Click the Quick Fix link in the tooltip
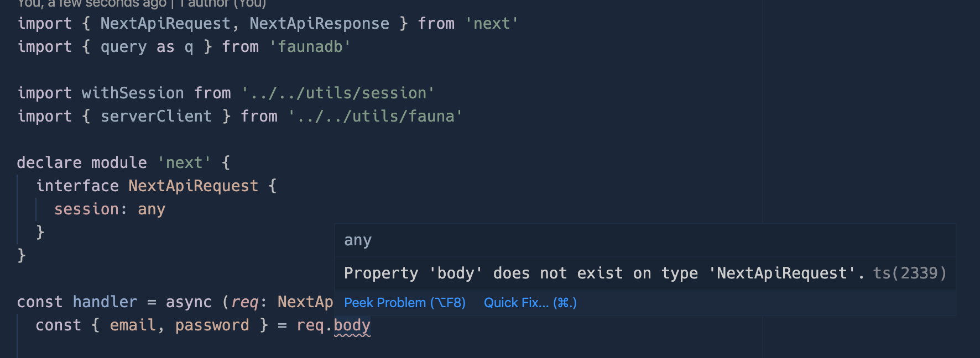980x358 pixels. coord(529,303)
